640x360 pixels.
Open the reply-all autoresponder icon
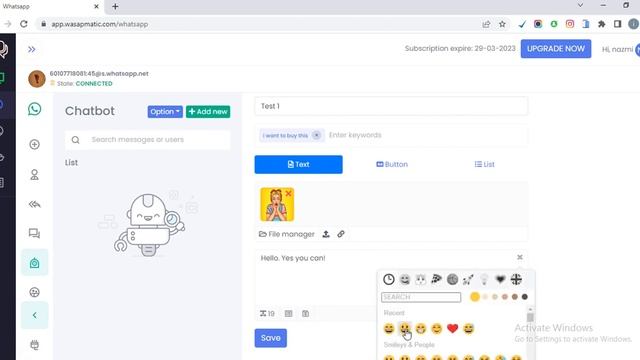[x=35, y=204]
